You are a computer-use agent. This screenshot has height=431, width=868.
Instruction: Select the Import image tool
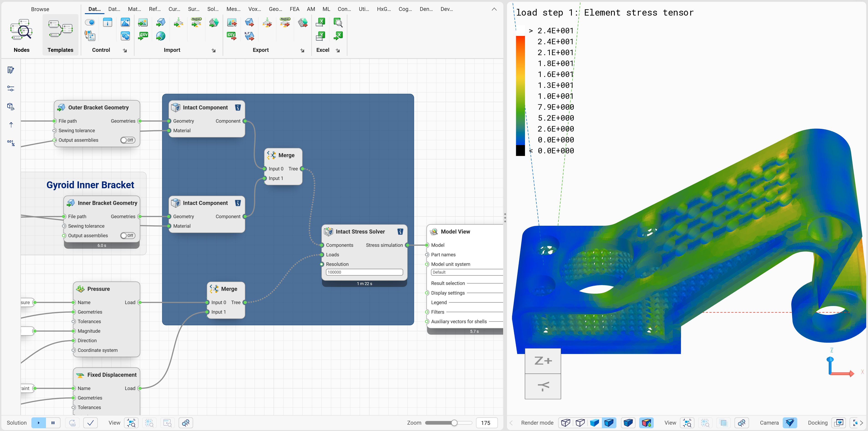coord(143,22)
